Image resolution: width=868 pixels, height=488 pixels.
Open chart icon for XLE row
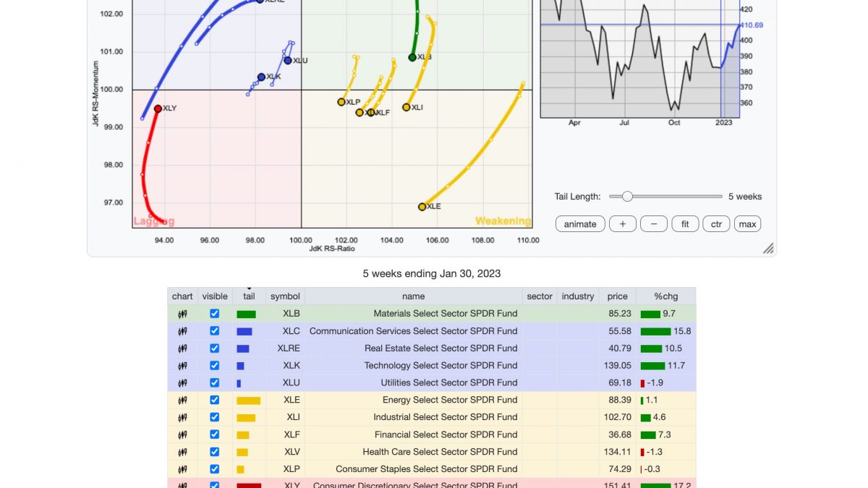click(182, 401)
